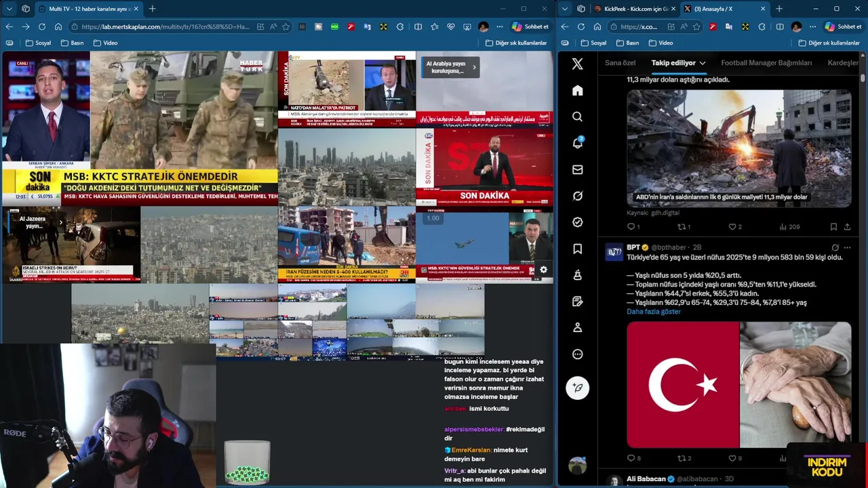Image resolution: width=868 pixels, height=488 pixels.
Task: Click the X logo in the sidebar
Action: (x=577, y=64)
